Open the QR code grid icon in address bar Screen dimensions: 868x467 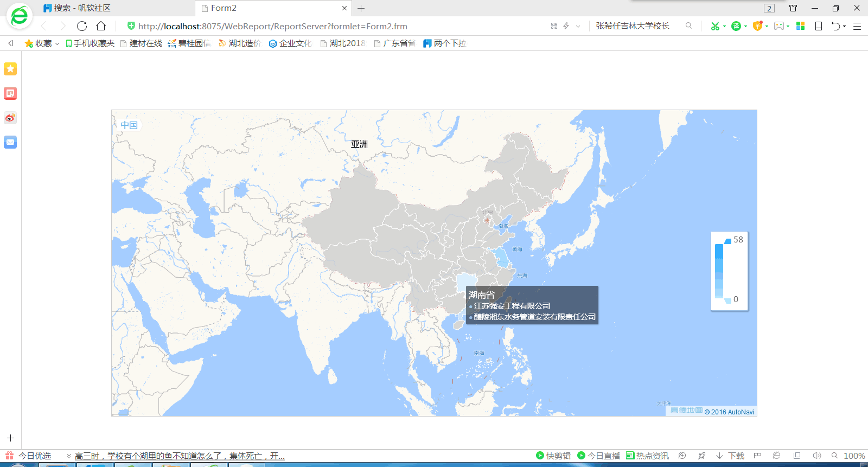click(x=554, y=26)
